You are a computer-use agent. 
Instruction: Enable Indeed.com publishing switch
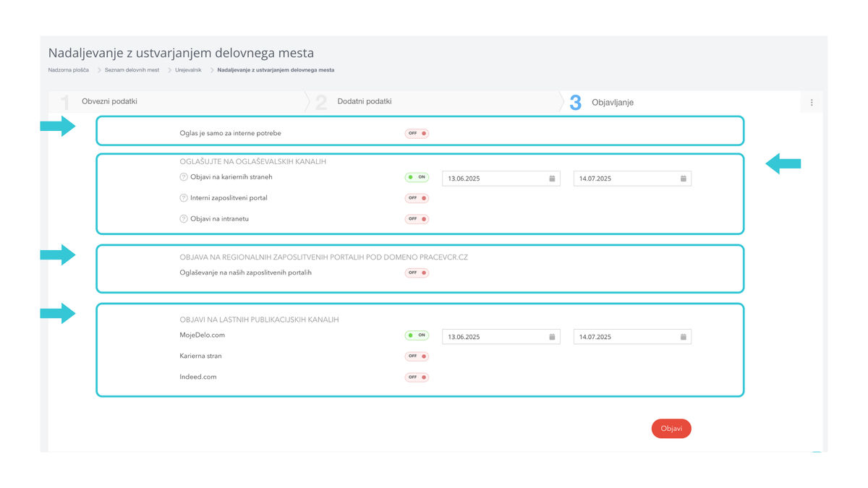coord(417,377)
